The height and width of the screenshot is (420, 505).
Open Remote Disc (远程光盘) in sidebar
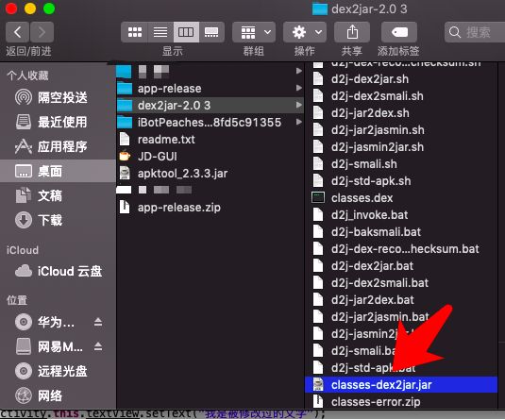pos(58,371)
